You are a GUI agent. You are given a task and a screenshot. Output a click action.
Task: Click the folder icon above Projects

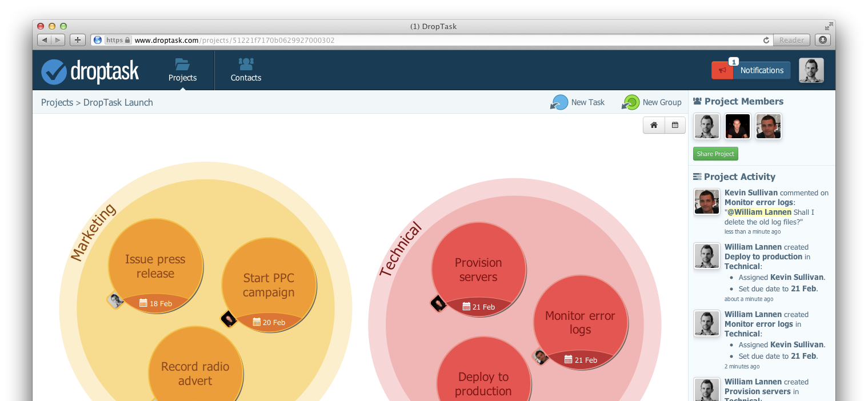pos(182,64)
